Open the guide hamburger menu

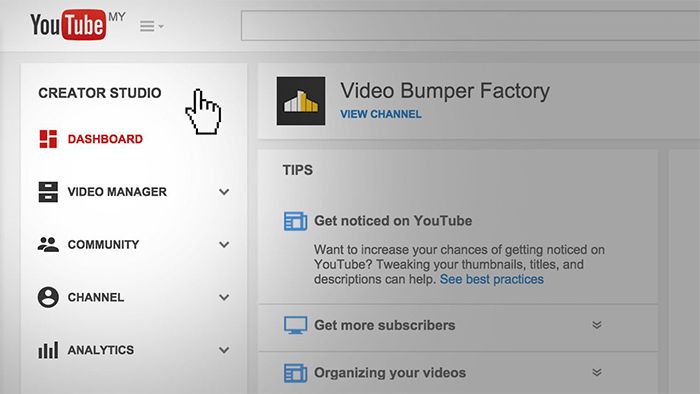[x=147, y=26]
